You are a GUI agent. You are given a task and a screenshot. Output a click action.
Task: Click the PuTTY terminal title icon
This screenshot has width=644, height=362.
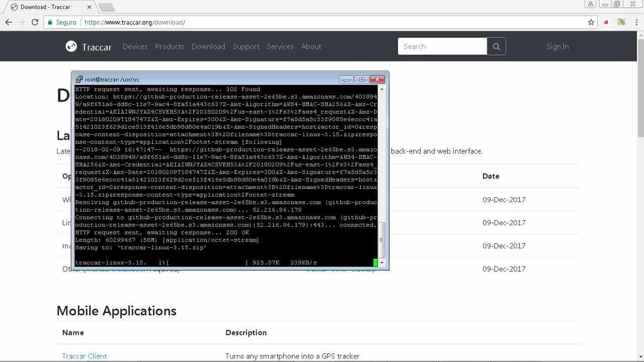point(78,79)
